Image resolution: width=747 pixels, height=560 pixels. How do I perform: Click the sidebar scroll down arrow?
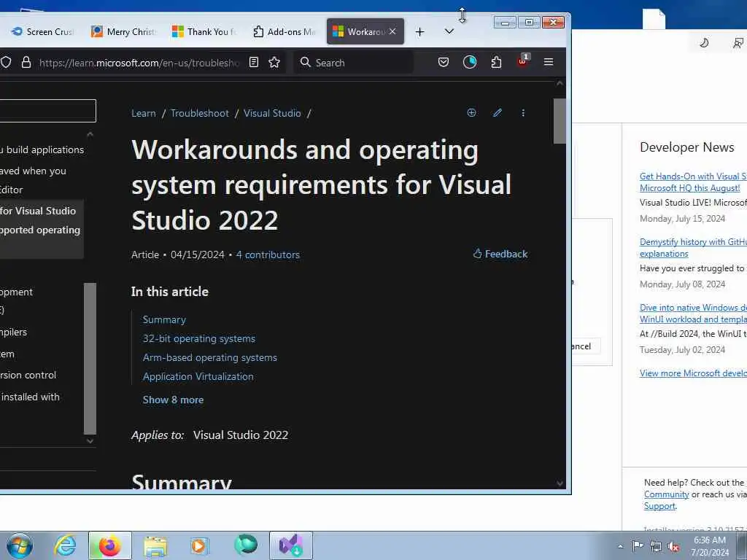click(x=90, y=441)
